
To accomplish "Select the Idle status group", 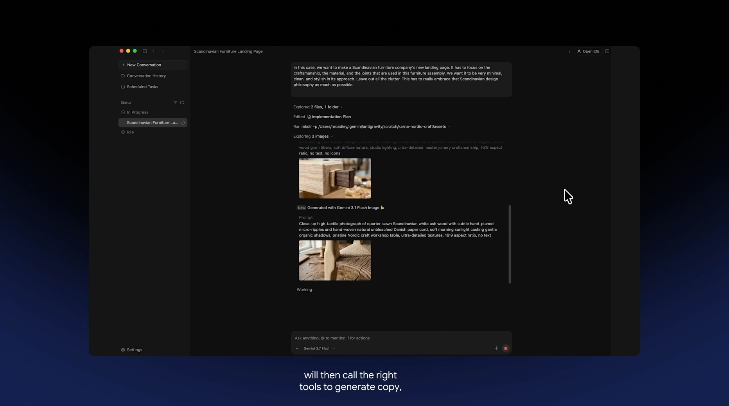I will pos(127,132).
